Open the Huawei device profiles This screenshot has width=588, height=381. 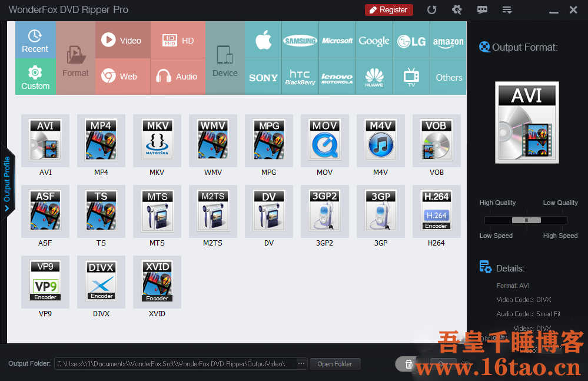point(374,77)
